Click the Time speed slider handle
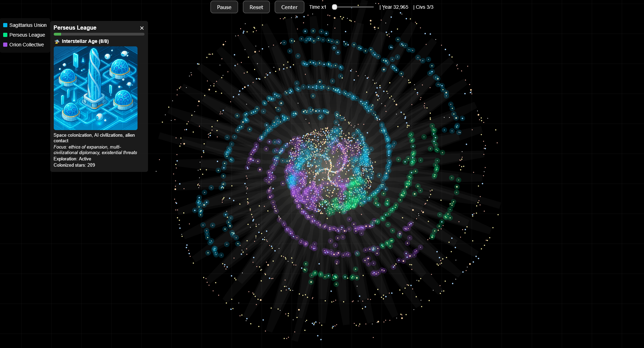 [x=334, y=7]
